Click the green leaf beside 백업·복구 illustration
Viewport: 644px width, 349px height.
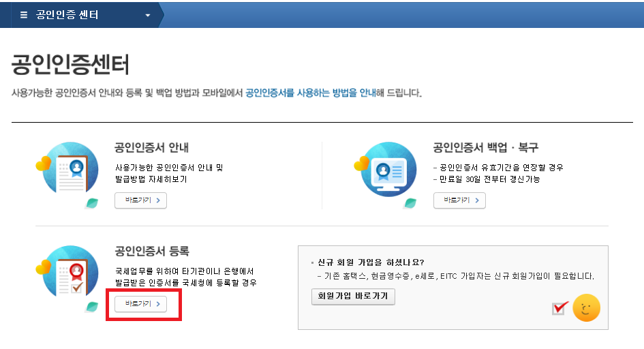(410, 202)
